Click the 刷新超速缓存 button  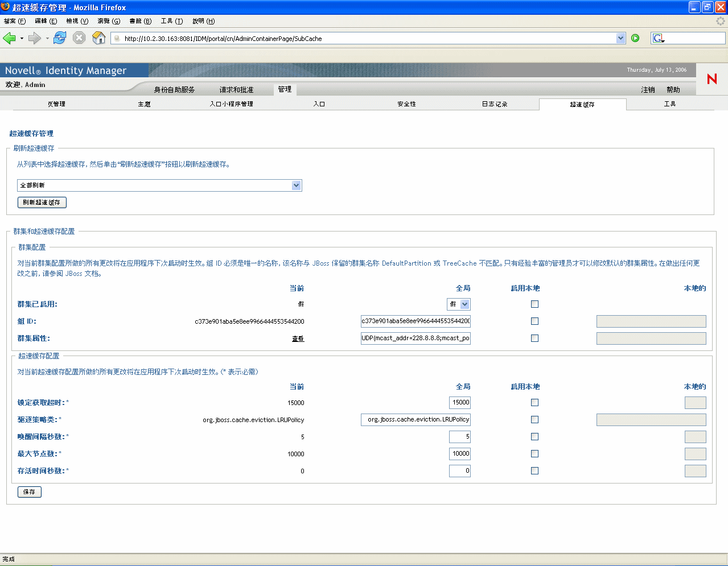pyautogui.click(x=42, y=203)
